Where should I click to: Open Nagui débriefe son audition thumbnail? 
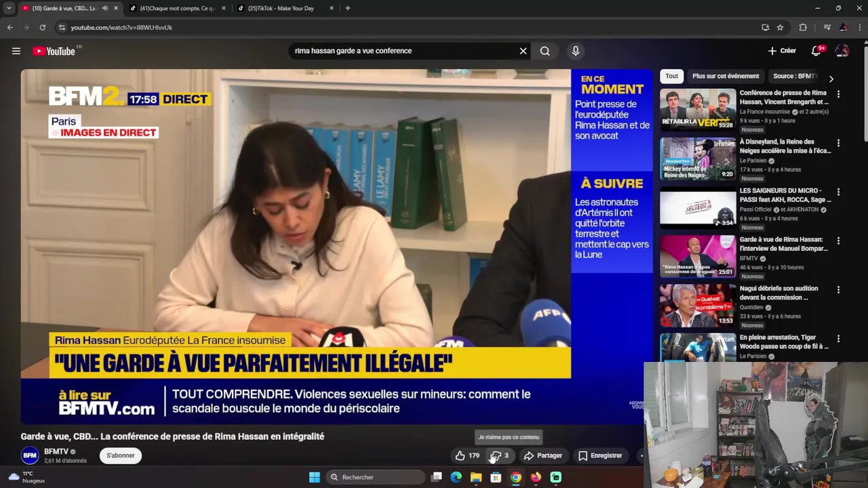pyautogui.click(x=698, y=305)
